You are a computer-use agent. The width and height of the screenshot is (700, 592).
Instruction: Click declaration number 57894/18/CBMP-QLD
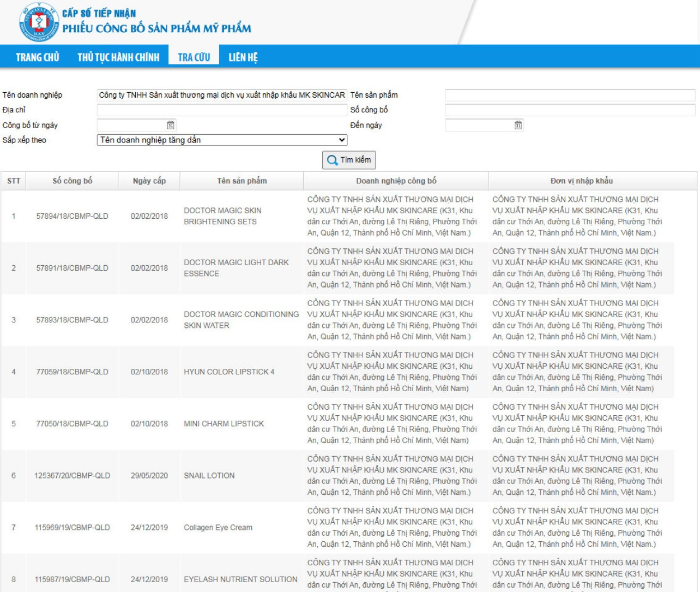click(x=72, y=216)
